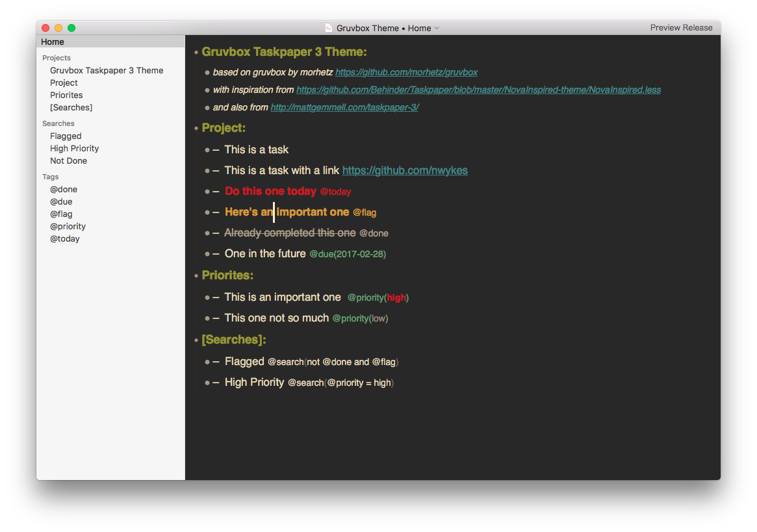Image resolution: width=757 pixels, height=532 pixels.
Task: Select [Searches] in the sidebar
Action: [71, 107]
